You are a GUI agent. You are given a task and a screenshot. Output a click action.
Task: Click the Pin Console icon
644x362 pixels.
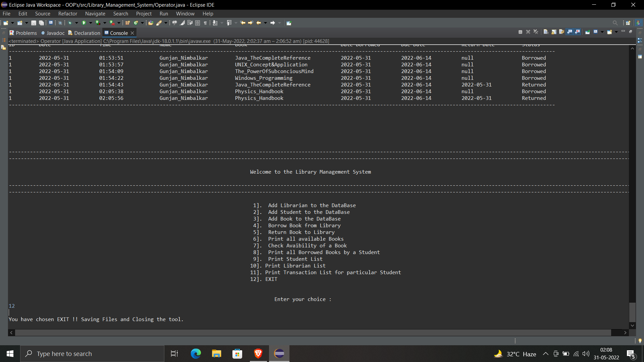pyautogui.click(x=588, y=32)
